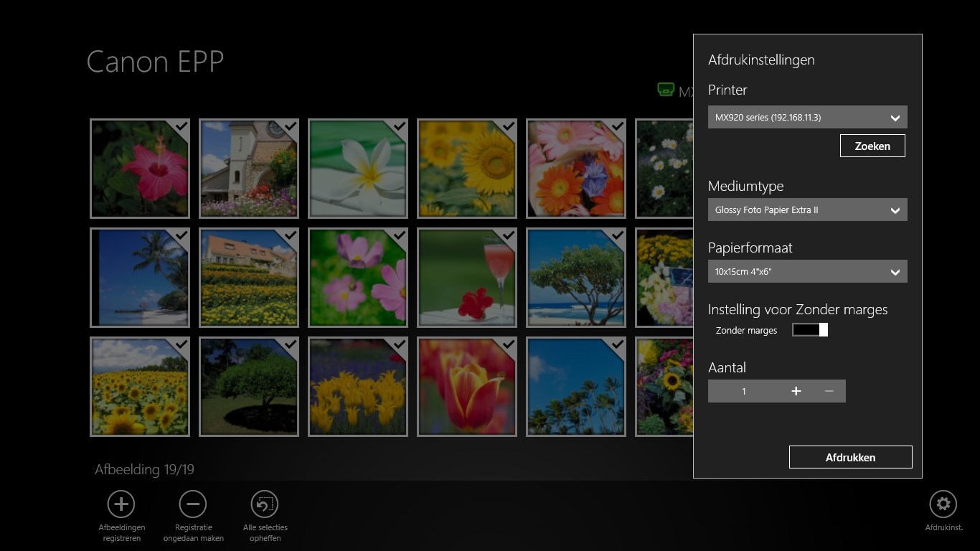Image resolution: width=980 pixels, height=551 pixels.
Task: Open the Papierformaat dropdown 10x15cm
Action: point(807,271)
